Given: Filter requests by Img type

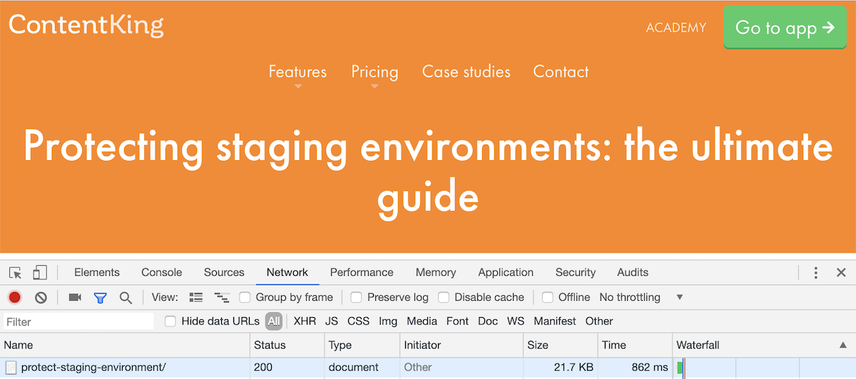Looking at the screenshot, I should click(388, 321).
